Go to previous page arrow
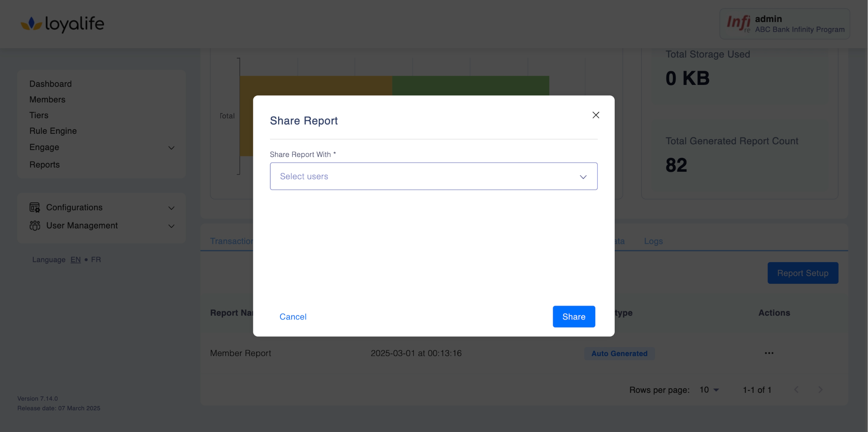The width and height of the screenshot is (868, 432). (796, 390)
